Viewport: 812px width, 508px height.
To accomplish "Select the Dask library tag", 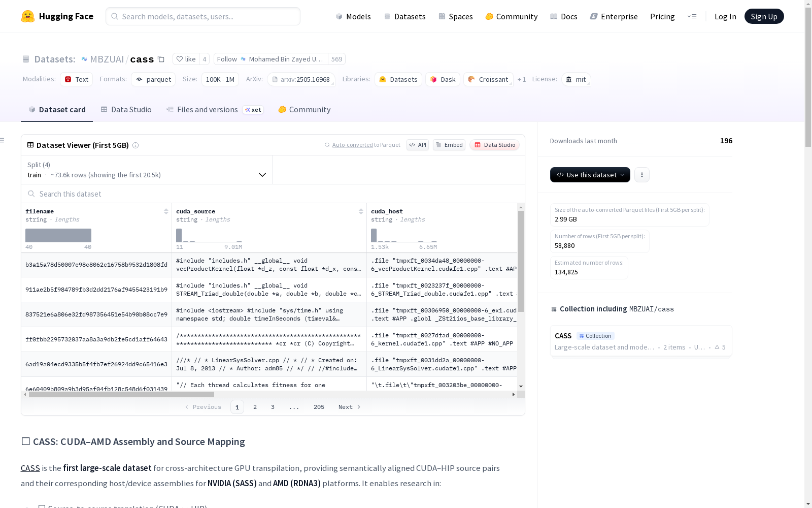I will pyautogui.click(x=443, y=79).
